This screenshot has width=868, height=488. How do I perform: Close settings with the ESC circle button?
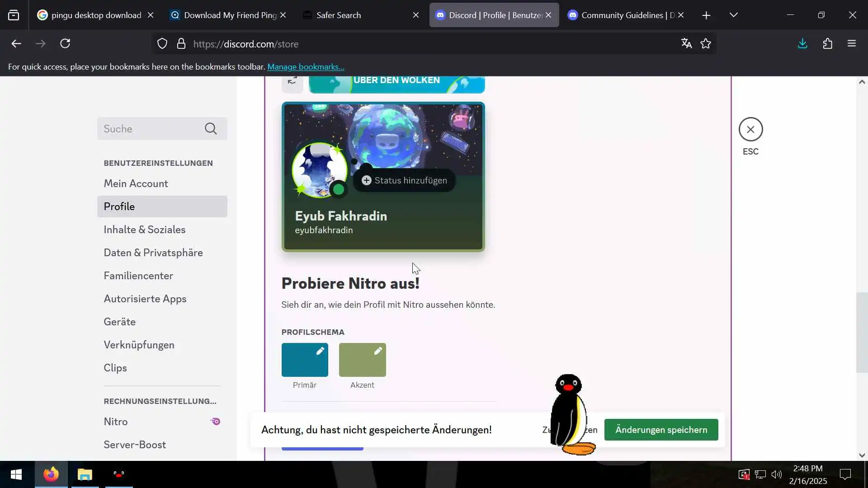pos(750,130)
